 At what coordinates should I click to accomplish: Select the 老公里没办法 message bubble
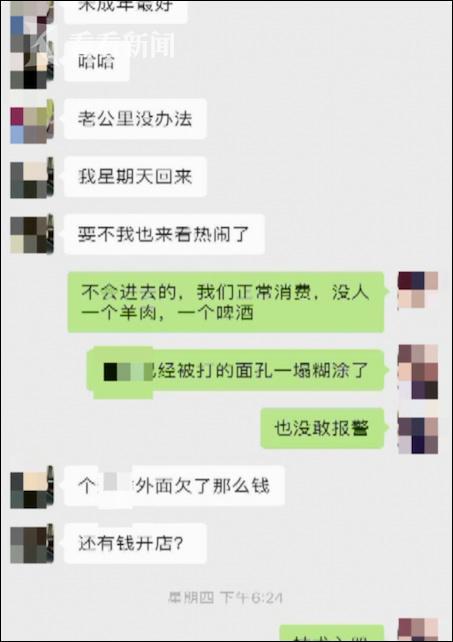click(135, 119)
